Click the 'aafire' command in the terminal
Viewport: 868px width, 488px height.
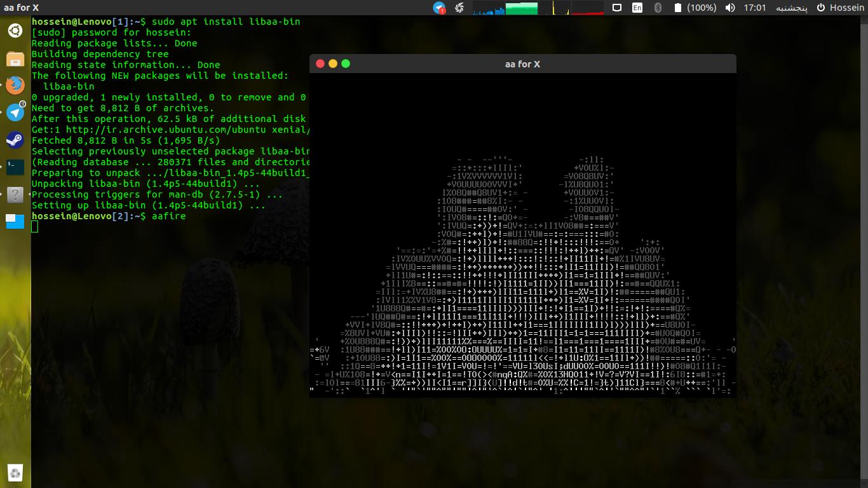point(168,216)
